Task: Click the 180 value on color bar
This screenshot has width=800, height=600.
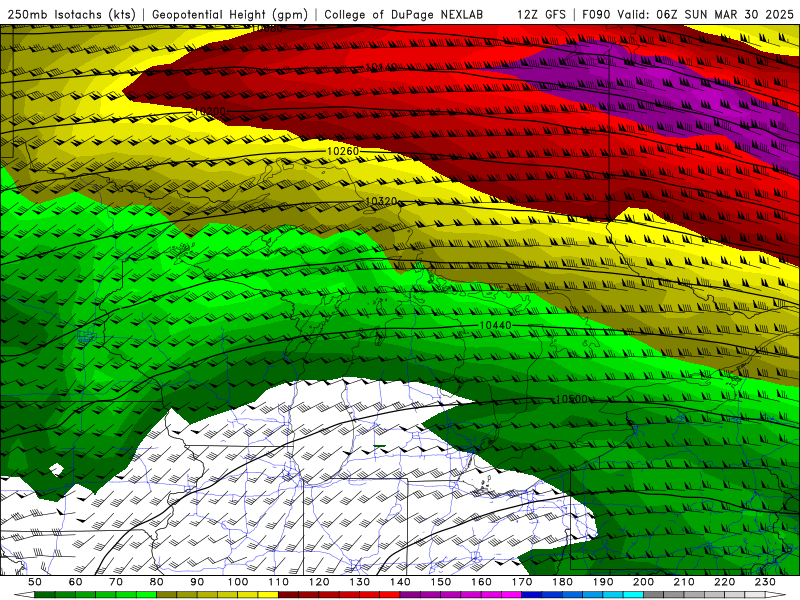Action: 562,582
